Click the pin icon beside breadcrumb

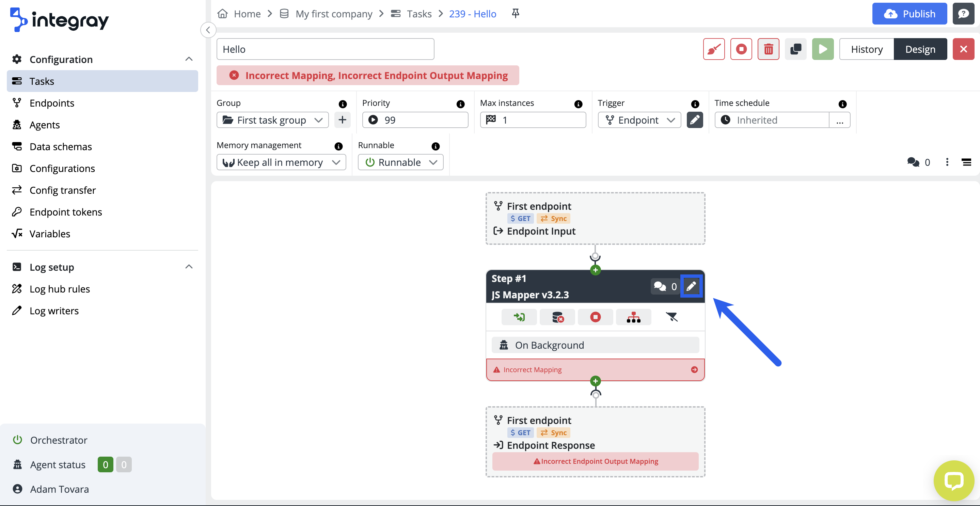coord(515,14)
